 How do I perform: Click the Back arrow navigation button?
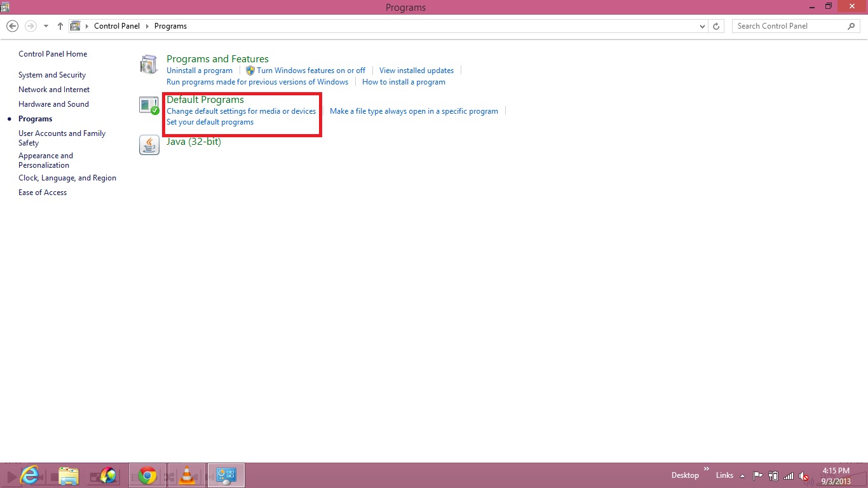[x=12, y=26]
